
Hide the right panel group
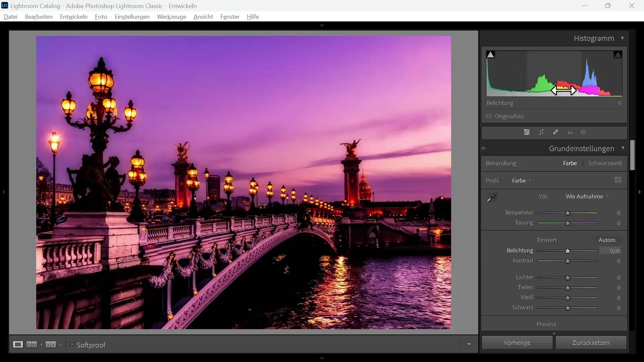pyautogui.click(x=640, y=192)
